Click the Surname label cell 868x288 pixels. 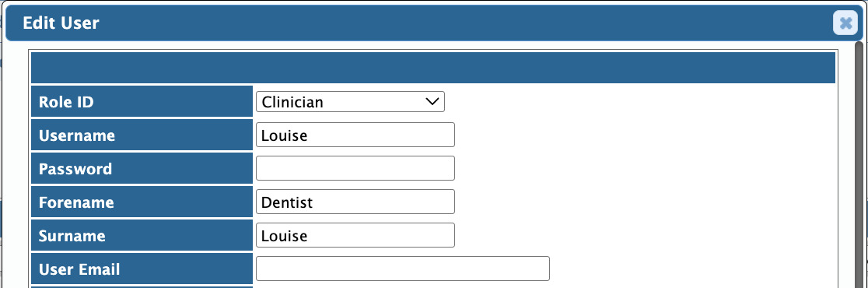click(x=142, y=235)
